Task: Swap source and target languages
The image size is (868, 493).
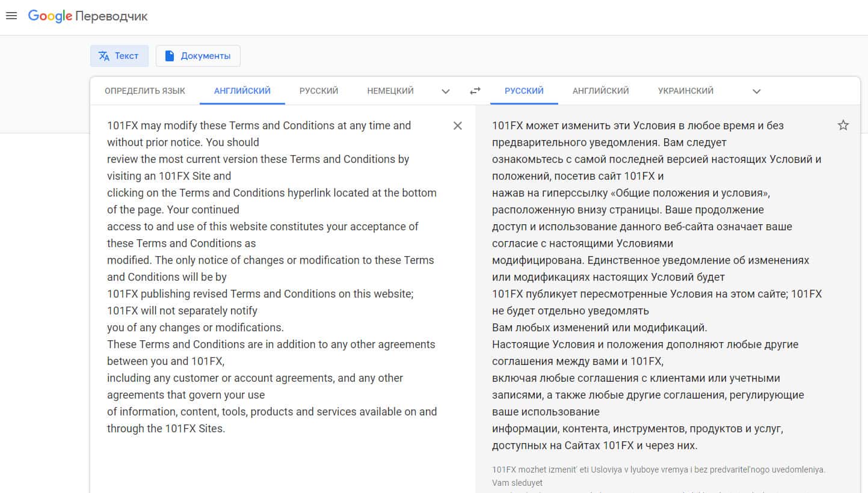Action: [x=475, y=91]
